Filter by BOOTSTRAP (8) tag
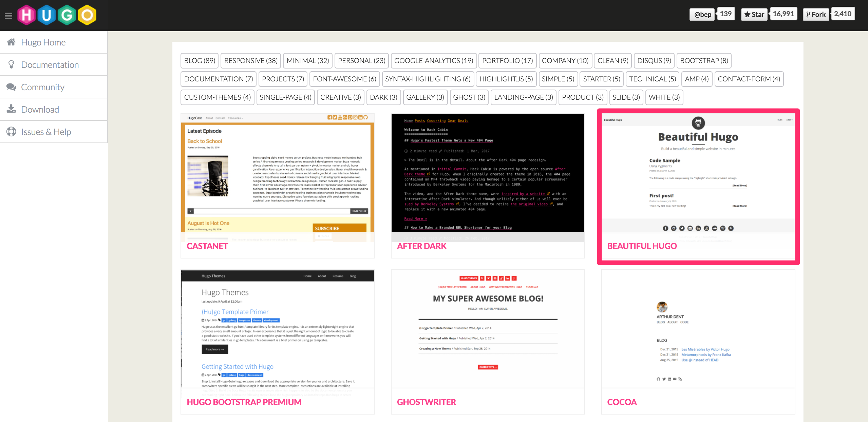The height and width of the screenshot is (422, 868). coord(704,61)
